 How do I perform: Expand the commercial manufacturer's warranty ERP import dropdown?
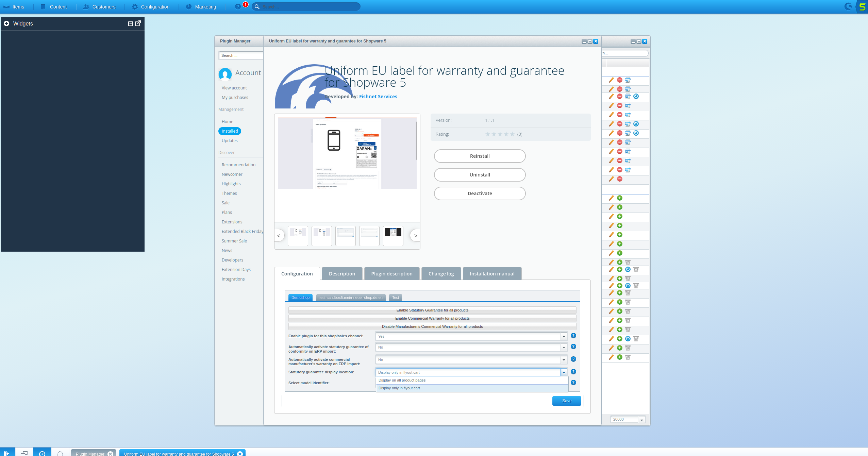(564, 360)
